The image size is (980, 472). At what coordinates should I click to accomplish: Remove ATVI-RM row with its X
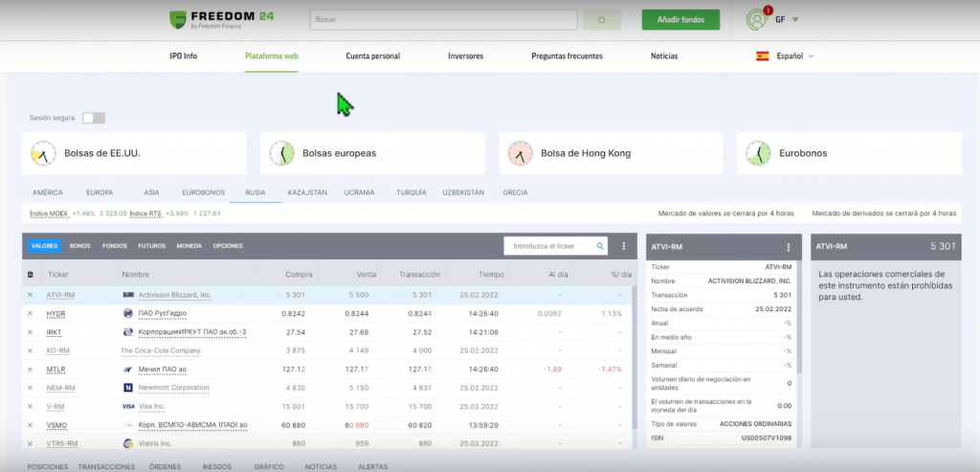(x=30, y=295)
